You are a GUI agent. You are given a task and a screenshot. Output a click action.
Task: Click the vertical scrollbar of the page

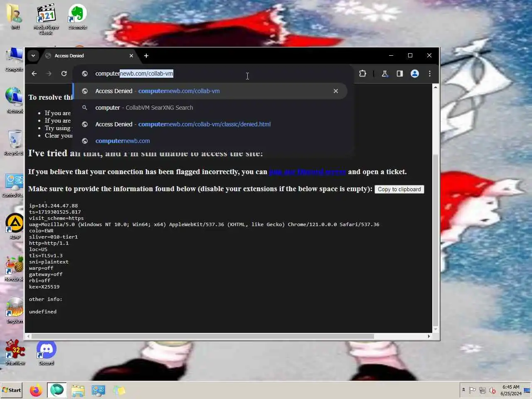[x=436, y=240]
